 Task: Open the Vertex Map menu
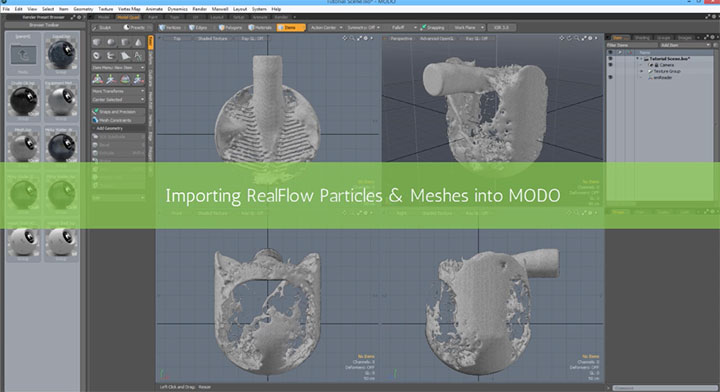pos(129,9)
